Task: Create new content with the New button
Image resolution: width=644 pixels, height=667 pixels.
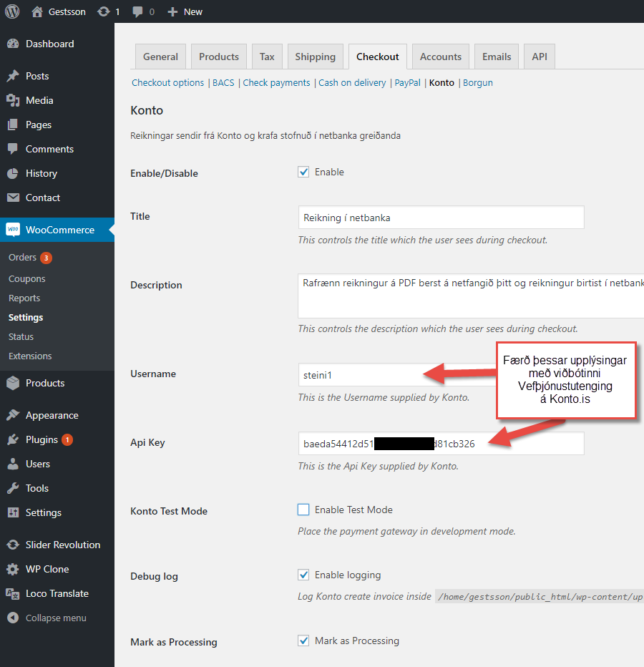Action: coord(184,11)
